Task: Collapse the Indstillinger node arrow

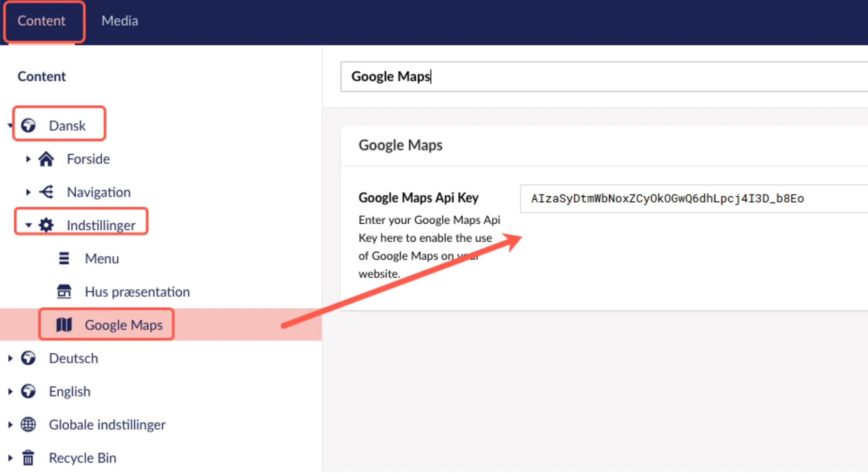Action: coord(28,225)
